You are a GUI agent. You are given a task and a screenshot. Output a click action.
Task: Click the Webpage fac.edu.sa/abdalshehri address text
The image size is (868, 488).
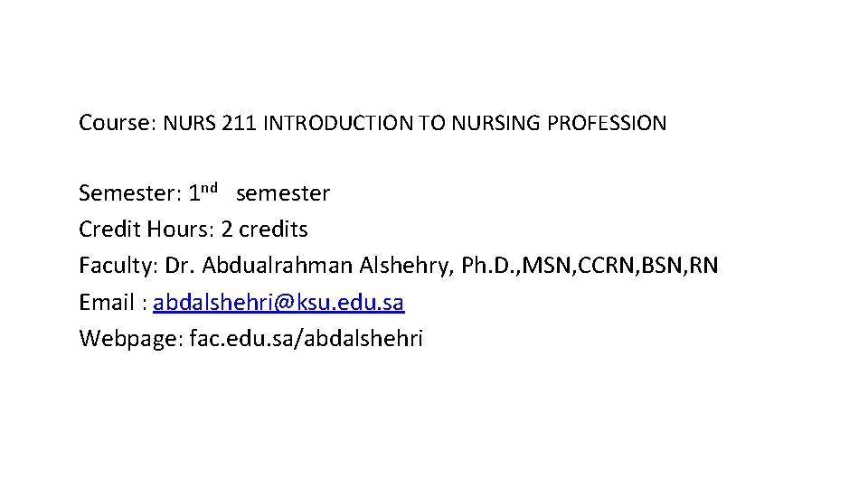(x=306, y=339)
